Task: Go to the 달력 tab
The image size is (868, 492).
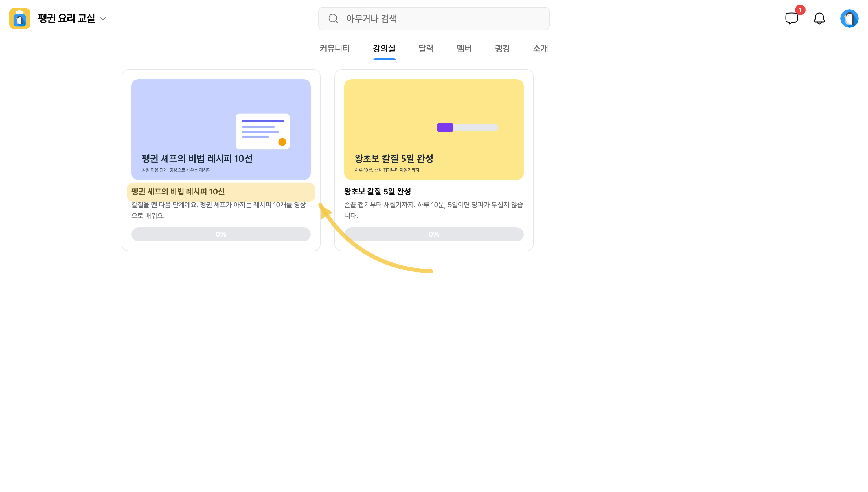Action: coord(426,48)
